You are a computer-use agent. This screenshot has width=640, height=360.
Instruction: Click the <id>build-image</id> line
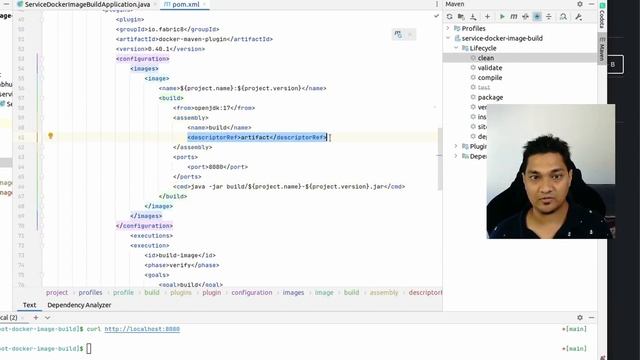(180, 256)
